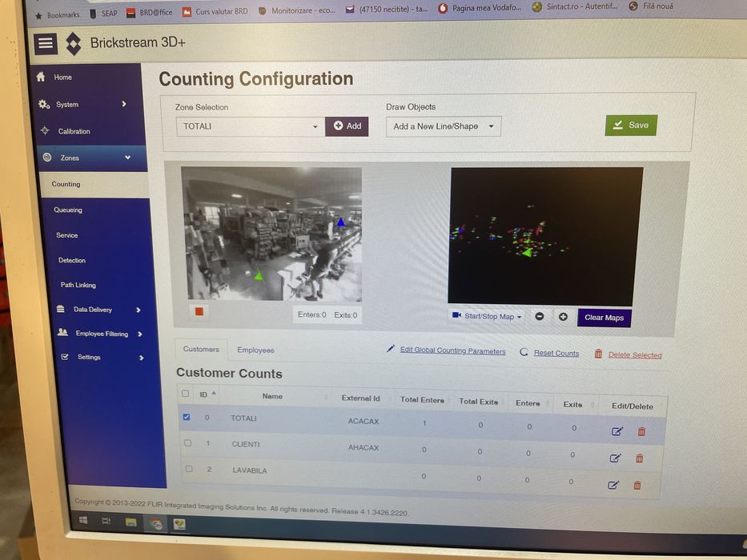Open Pagina mea Vodafone bookmark
The width and height of the screenshot is (747, 560).
pos(480,8)
